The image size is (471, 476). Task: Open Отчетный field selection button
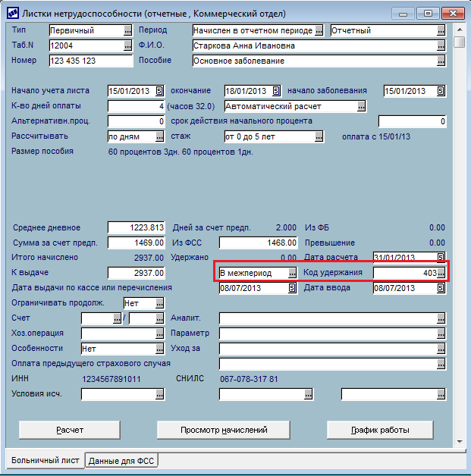tap(441, 30)
